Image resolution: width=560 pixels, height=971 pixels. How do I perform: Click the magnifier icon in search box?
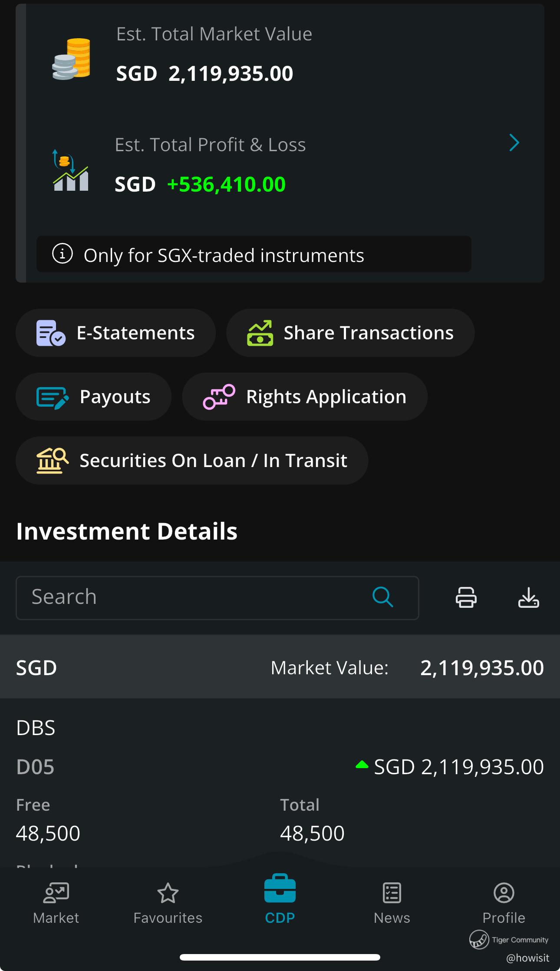382,597
